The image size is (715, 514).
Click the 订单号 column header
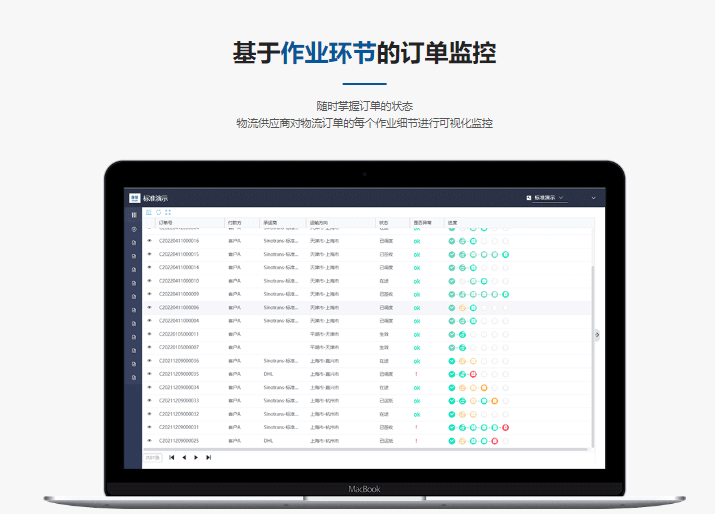[167, 222]
